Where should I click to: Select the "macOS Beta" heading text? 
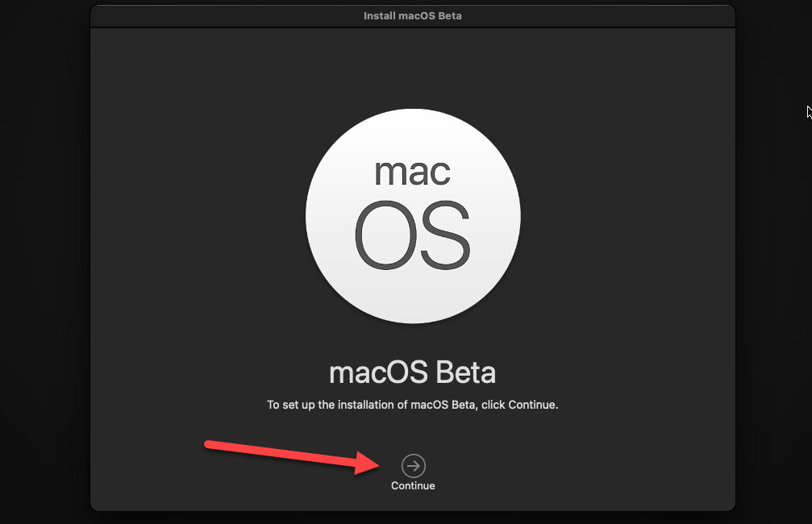[413, 373]
